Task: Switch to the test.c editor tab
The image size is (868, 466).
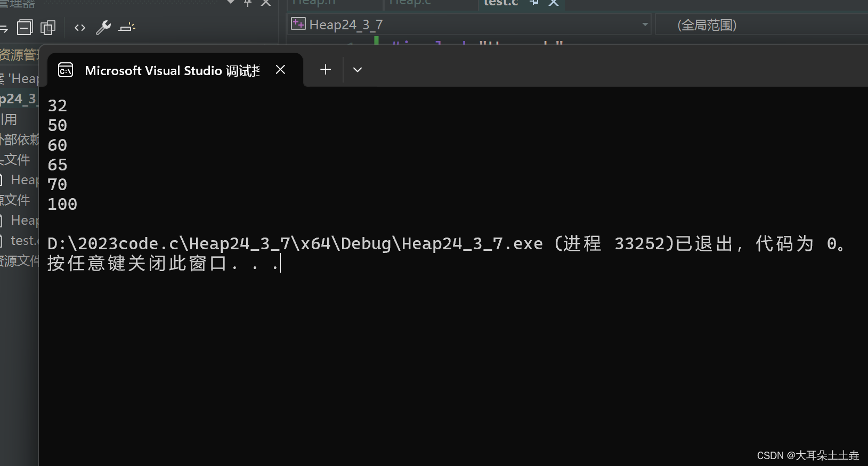Action: click(x=500, y=3)
